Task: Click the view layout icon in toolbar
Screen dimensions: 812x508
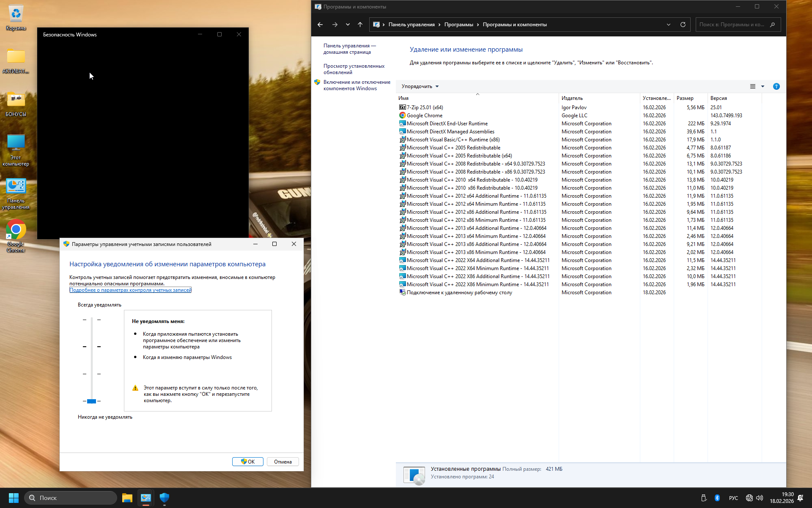Action: pyautogui.click(x=753, y=86)
